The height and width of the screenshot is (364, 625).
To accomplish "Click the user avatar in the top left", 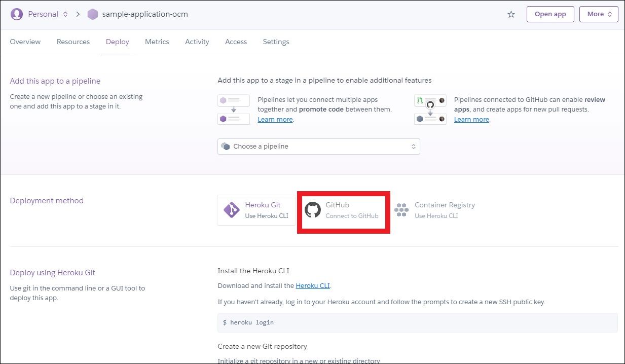I will [x=17, y=14].
